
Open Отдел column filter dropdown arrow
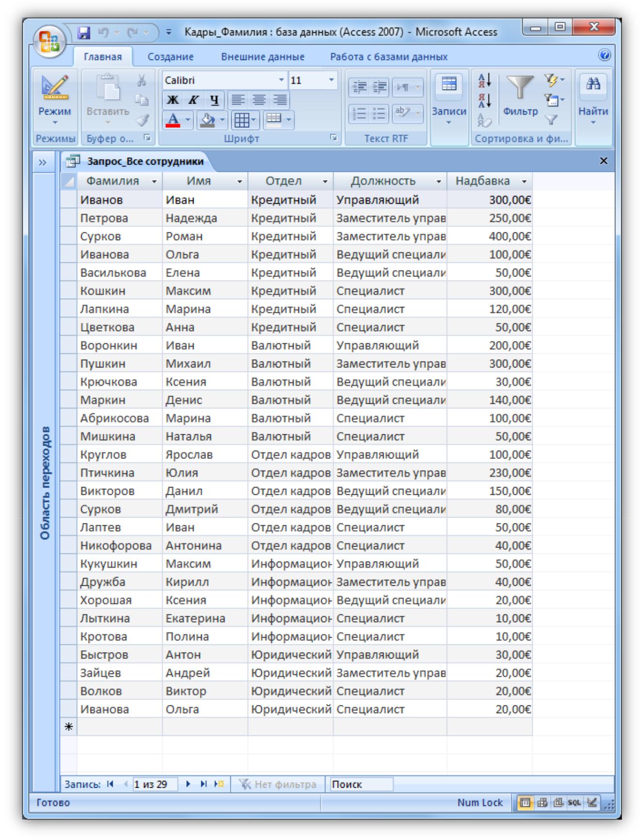[x=325, y=182]
